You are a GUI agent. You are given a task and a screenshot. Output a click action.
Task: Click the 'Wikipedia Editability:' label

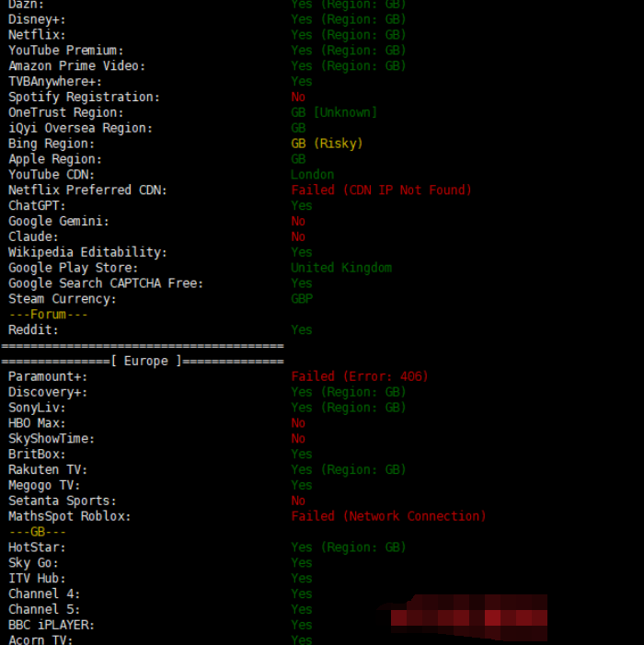pyautogui.click(x=87, y=252)
